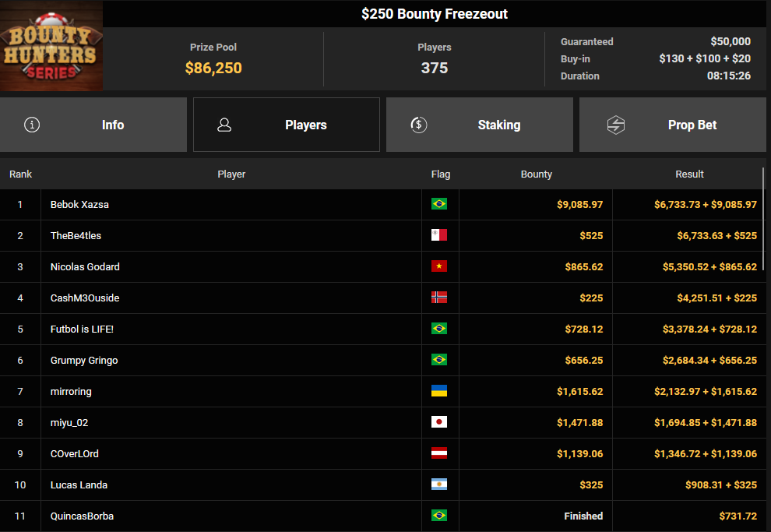Click the Result column header

pos(689,174)
